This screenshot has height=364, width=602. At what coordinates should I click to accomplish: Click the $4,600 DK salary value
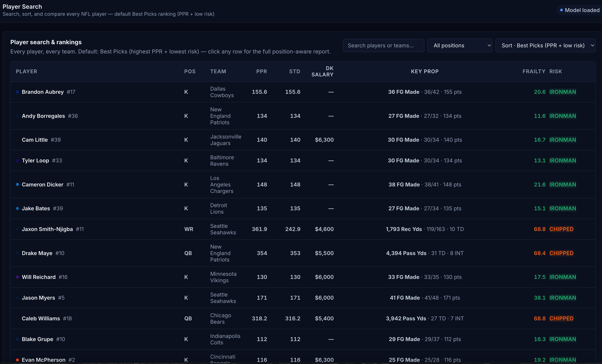tap(324, 229)
